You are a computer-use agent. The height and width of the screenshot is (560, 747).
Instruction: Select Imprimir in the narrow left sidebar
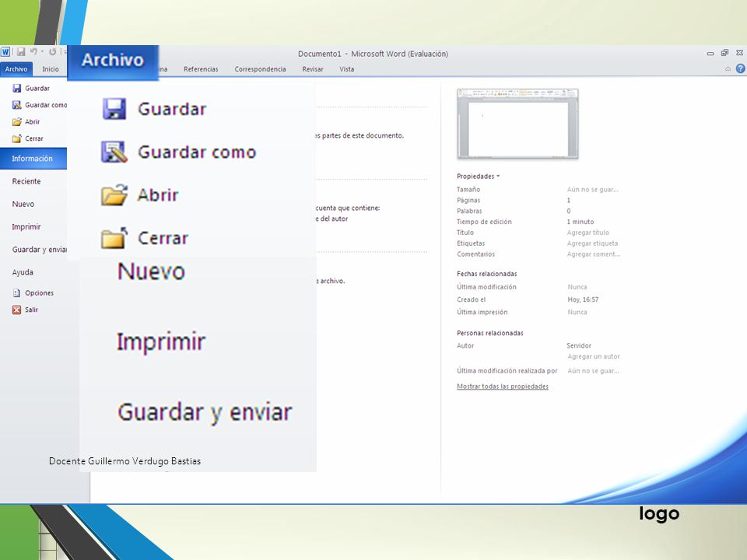pyautogui.click(x=26, y=226)
